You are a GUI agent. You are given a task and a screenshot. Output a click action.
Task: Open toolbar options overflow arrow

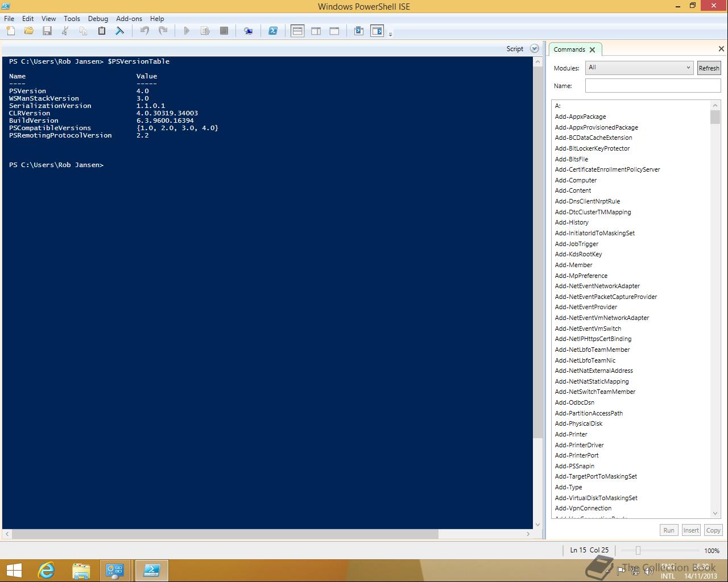coord(390,35)
